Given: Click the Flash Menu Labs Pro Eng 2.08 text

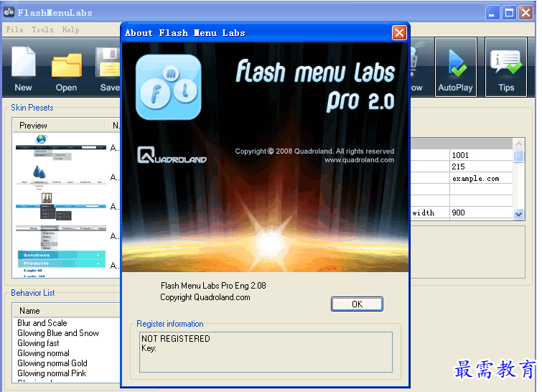Looking at the screenshot, I should tap(213, 286).
